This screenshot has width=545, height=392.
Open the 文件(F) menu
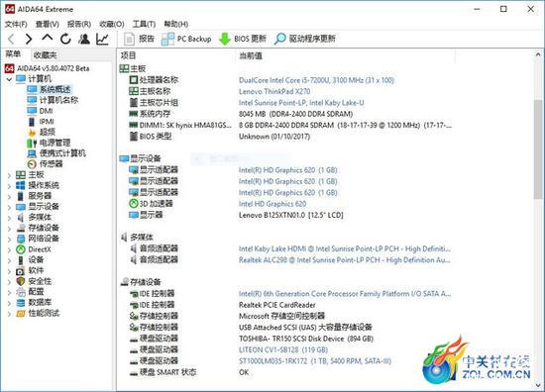[16, 24]
